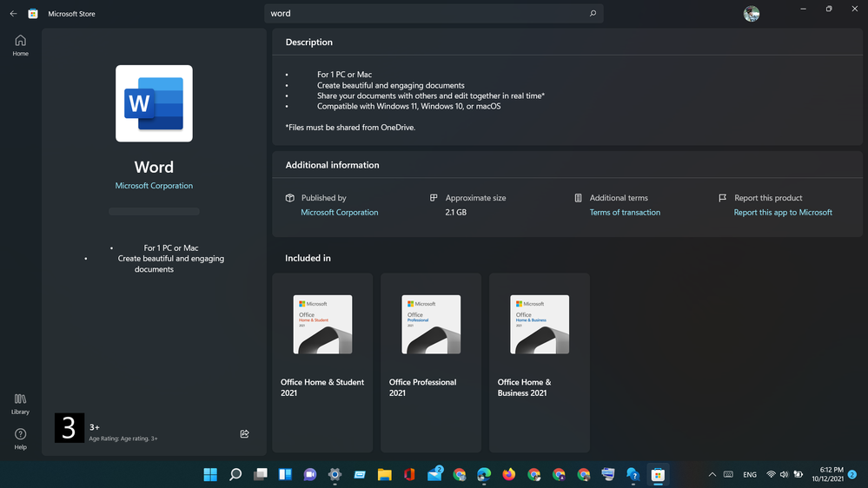Click touch keyboard icon in tray
868x488 pixels.
(728, 474)
